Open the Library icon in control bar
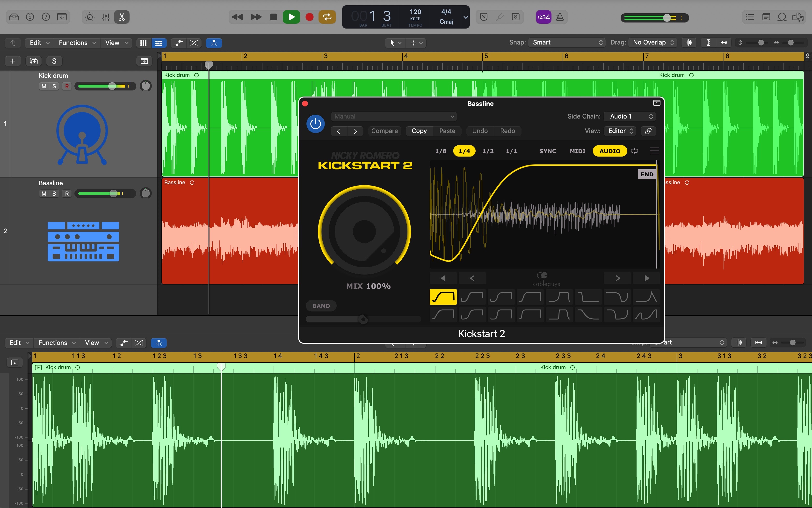812x508 pixels. click(14, 17)
